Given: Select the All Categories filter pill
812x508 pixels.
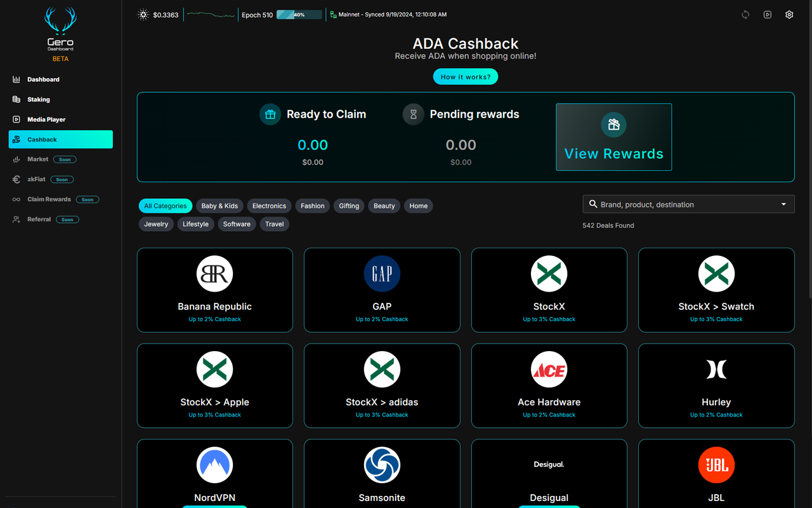Looking at the screenshot, I should click(165, 206).
